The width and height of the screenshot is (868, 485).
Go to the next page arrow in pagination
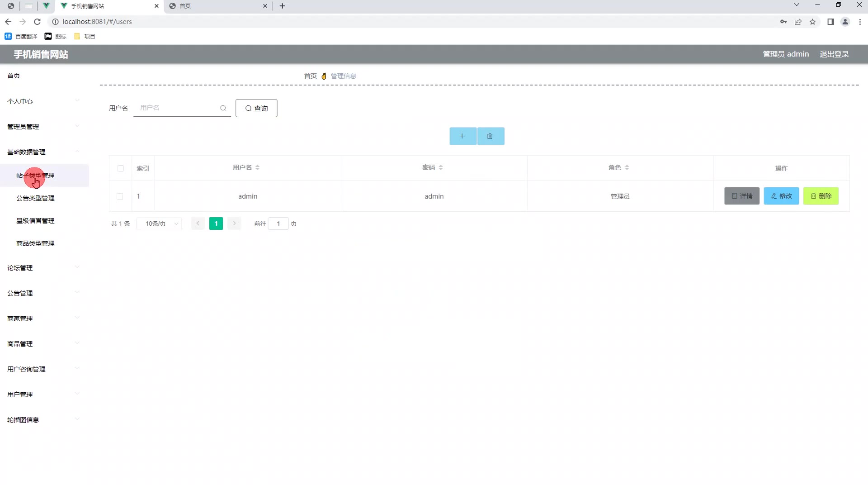[x=234, y=223]
